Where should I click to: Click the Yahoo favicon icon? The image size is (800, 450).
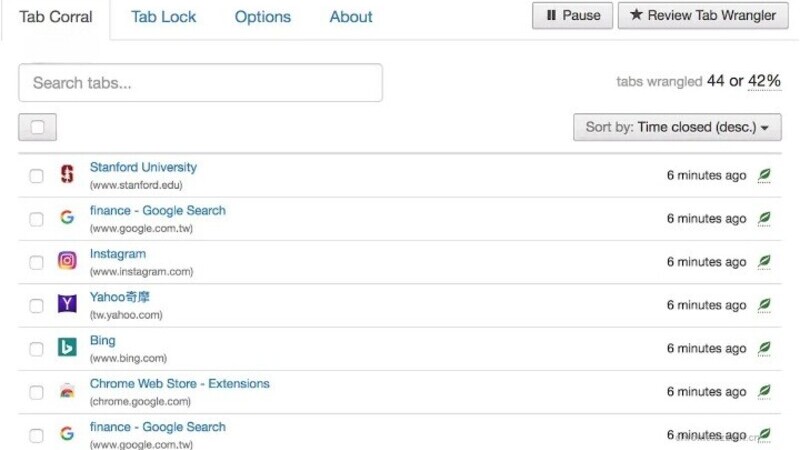coord(67,304)
